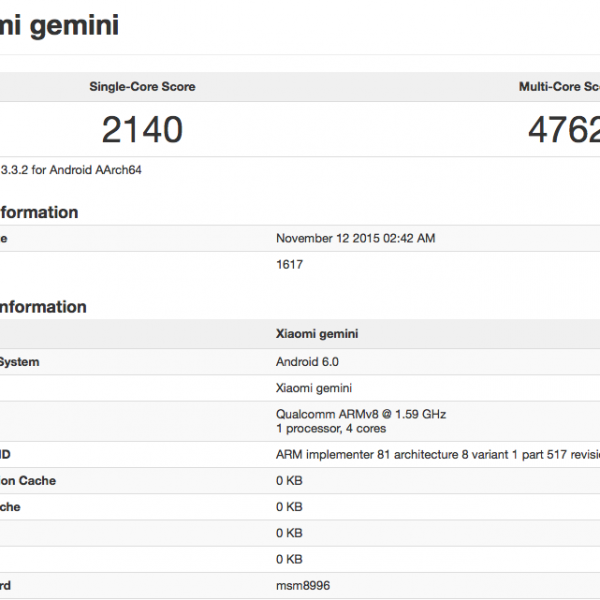600x600 pixels.
Task: Click the 1617 value below the date
Action: click(289, 264)
